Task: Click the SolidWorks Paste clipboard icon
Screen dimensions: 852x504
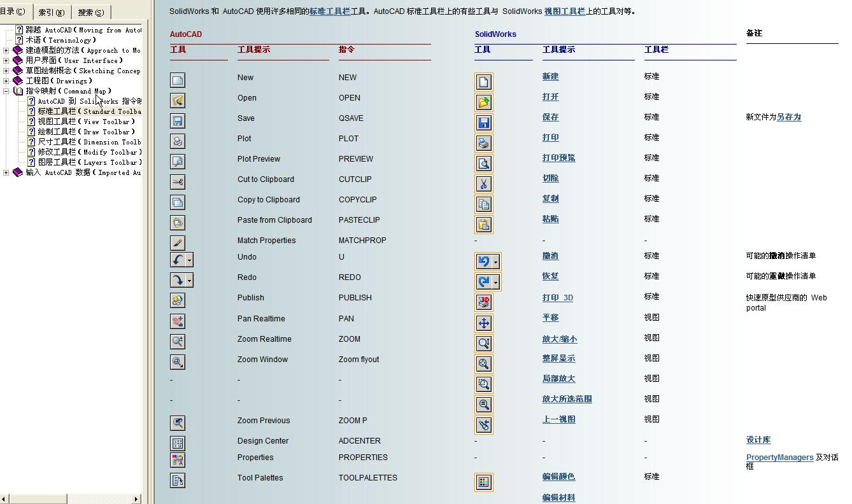Action: 484,224
